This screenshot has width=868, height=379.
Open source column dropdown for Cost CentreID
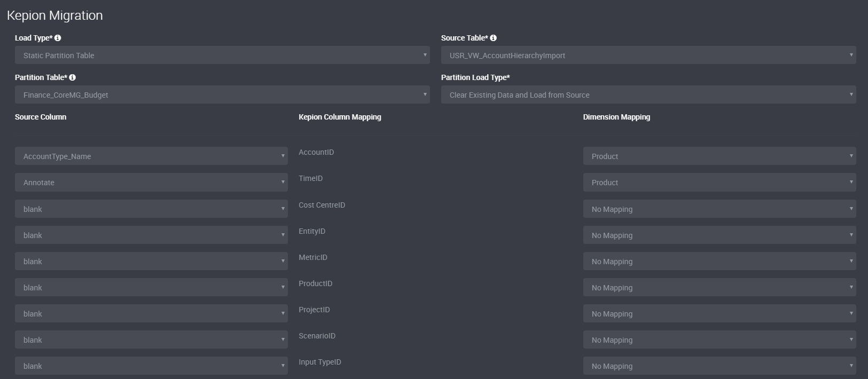pyautogui.click(x=151, y=209)
